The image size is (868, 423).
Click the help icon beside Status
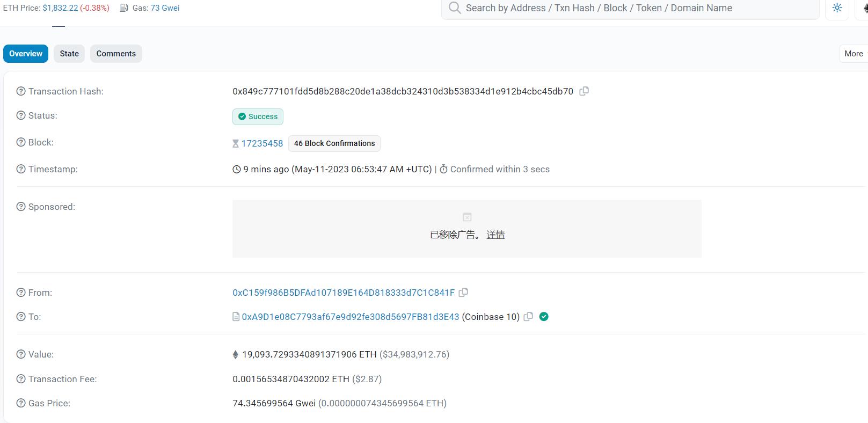[21, 115]
